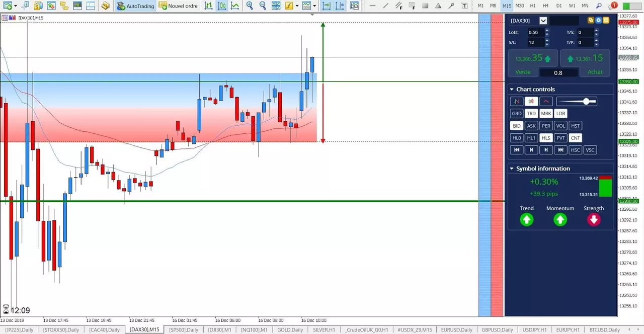The height and width of the screenshot is (334, 644).
Task: Zoom in on the chart
Action: coord(250,6)
